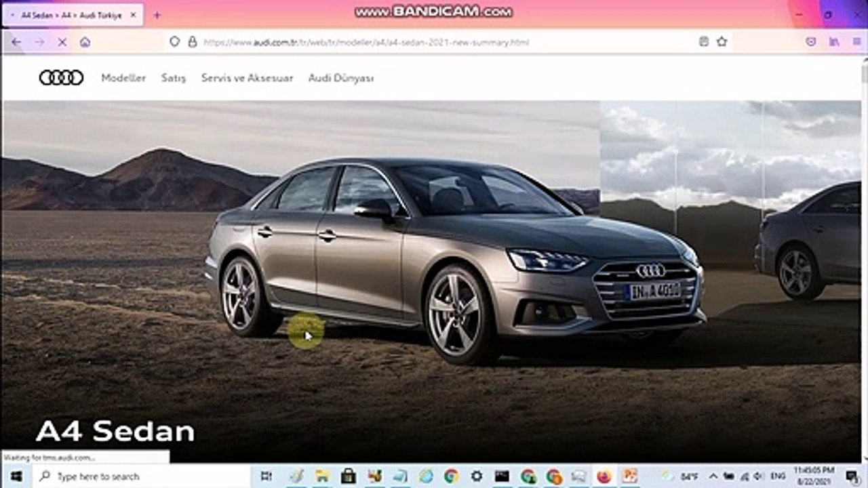
Task: Open the weather 84°F taskbar widget
Action: click(680, 476)
